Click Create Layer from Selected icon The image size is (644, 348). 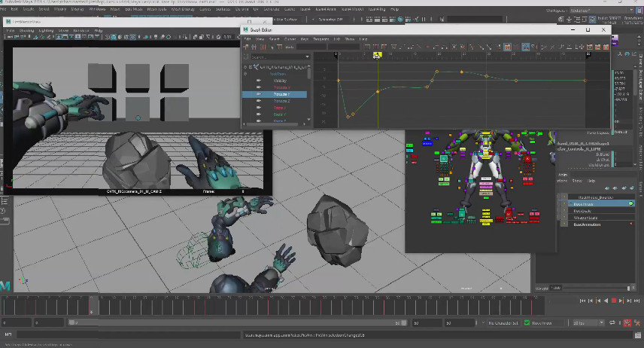coord(632,188)
